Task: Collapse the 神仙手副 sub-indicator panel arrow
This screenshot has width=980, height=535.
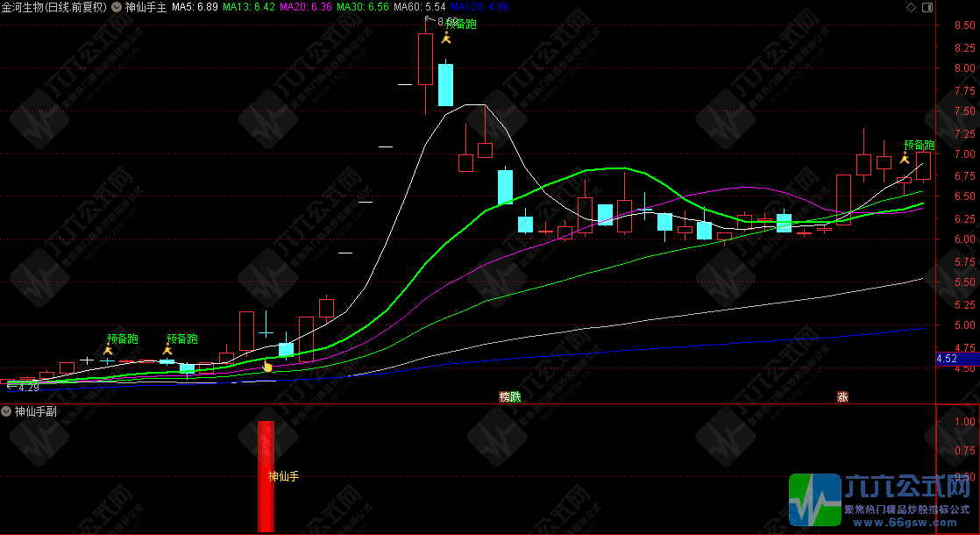Action: pyautogui.click(x=7, y=411)
